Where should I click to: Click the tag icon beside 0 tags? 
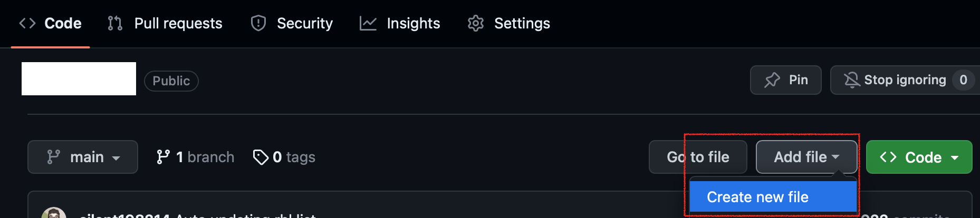261,157
